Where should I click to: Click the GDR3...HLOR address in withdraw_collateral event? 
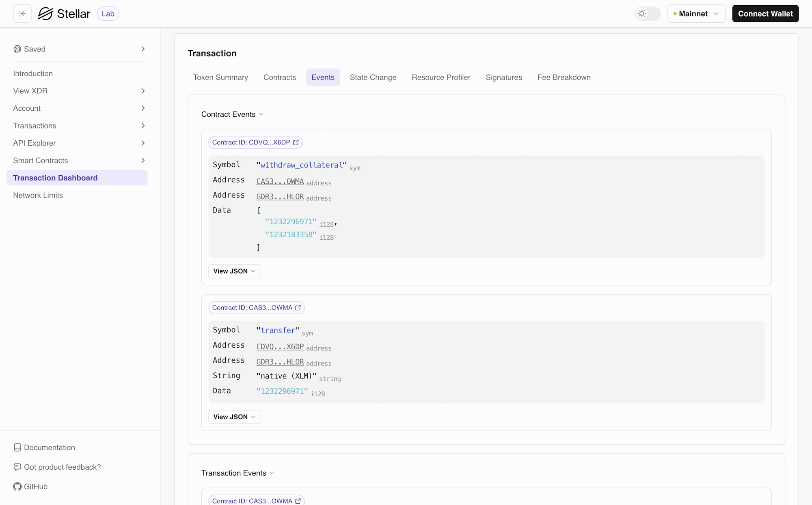[280, 197]
